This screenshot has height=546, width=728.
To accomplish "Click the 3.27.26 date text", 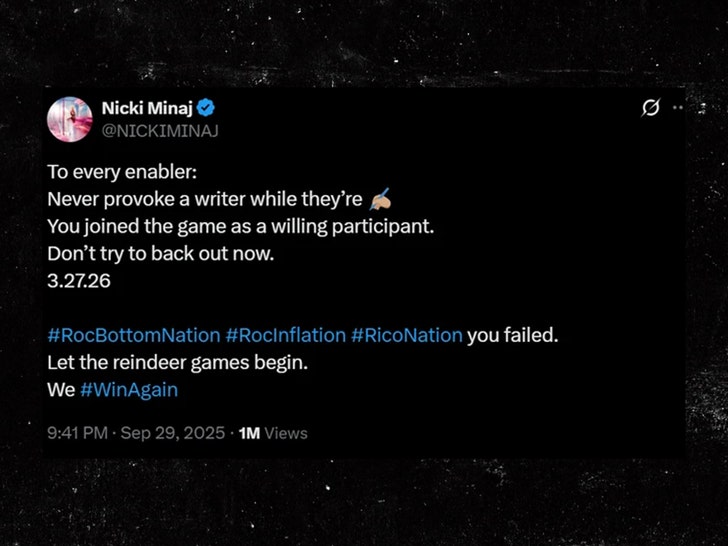I will [x=78, y=281].
